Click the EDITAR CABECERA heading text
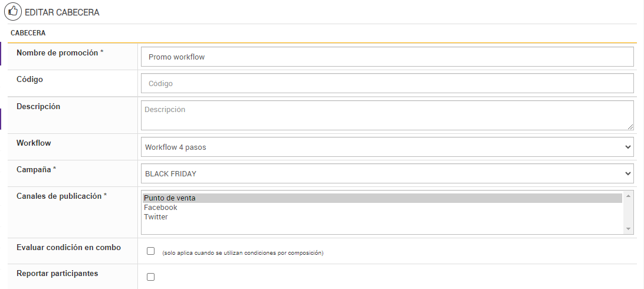Viewport: 644px width, 289px height. (x=62, y=12)
